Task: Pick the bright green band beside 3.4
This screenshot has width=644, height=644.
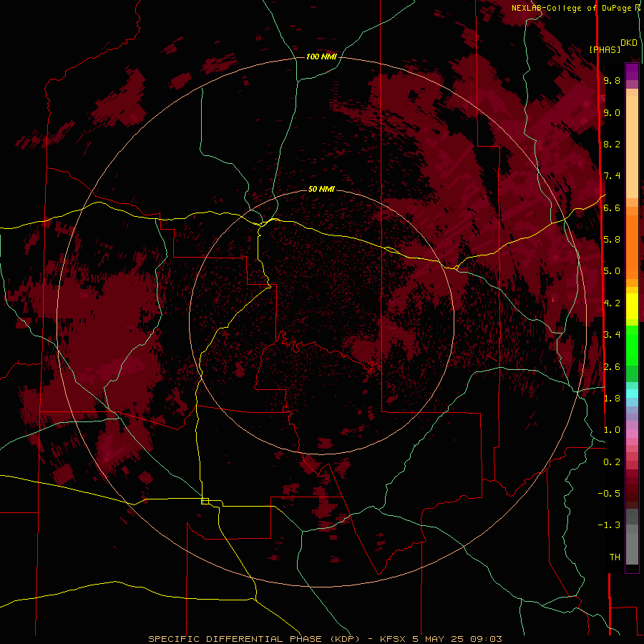Action: click(x=632, y=345)
